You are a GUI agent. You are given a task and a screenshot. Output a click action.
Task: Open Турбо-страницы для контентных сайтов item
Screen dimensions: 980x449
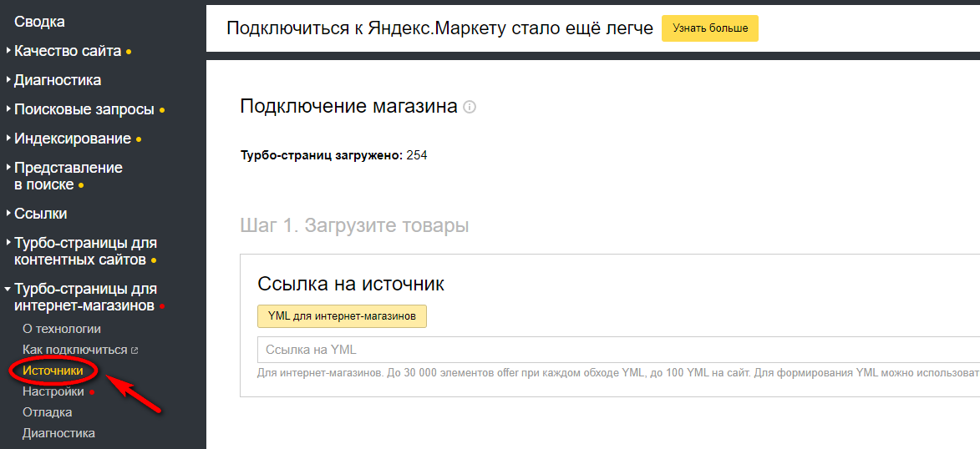pos(85,250)
